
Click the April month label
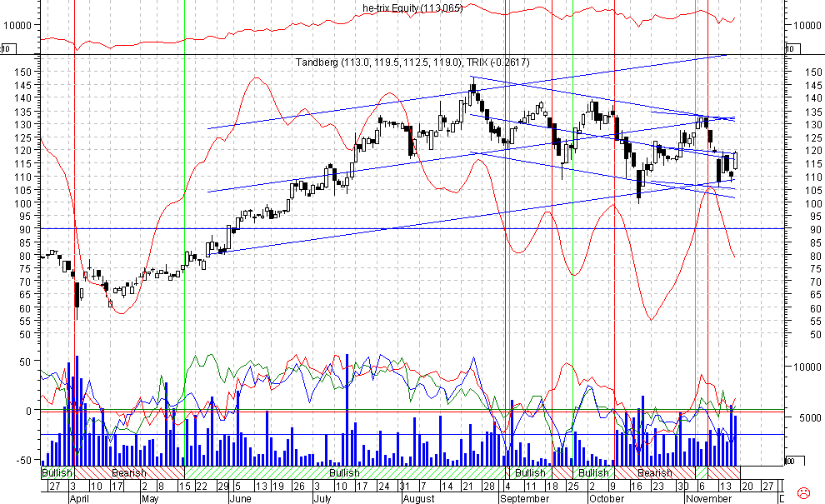click(x=82, y=498)
